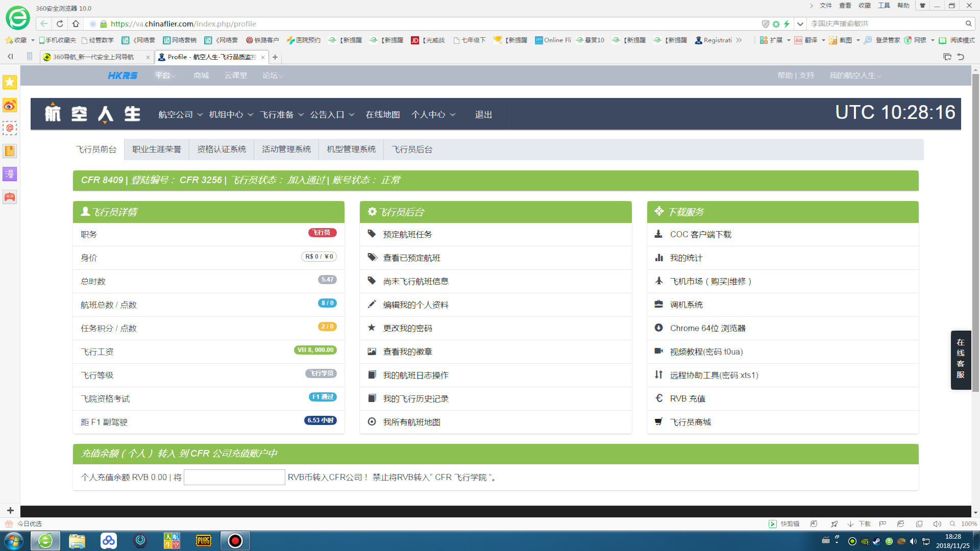Click 退出 to log out

click(483, 115)
